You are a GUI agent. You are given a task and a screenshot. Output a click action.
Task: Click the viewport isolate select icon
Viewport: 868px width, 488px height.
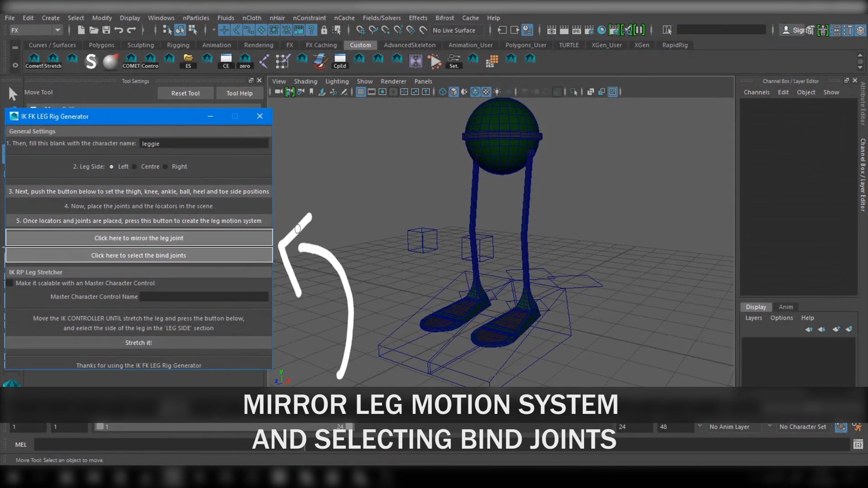pos(574,92)
